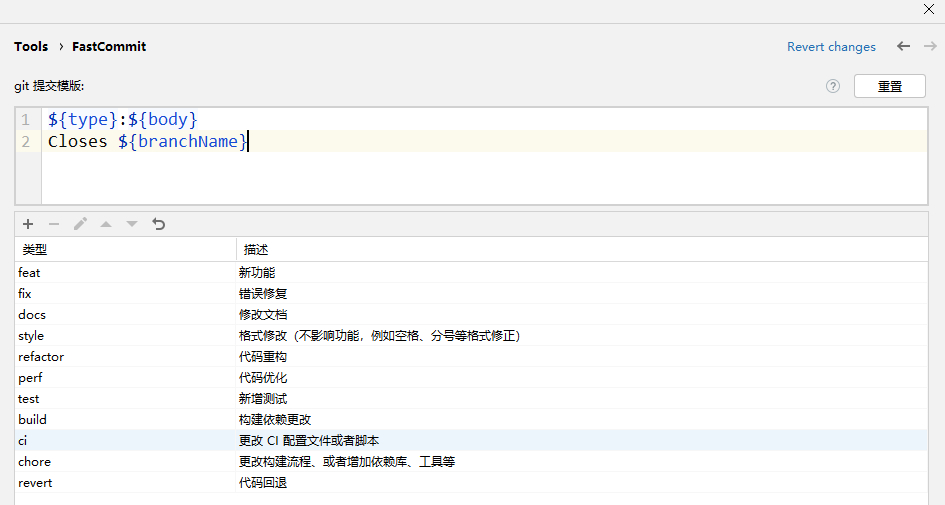This screenshot has height=505, width=945.
Task: Click the 类型 column header
Action: pos(125,249)
